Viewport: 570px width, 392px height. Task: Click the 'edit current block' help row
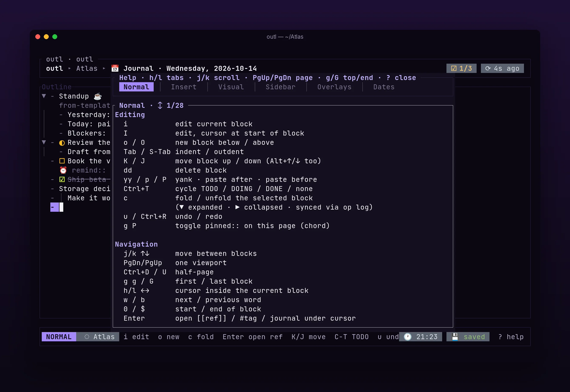[x=188, y=124]
